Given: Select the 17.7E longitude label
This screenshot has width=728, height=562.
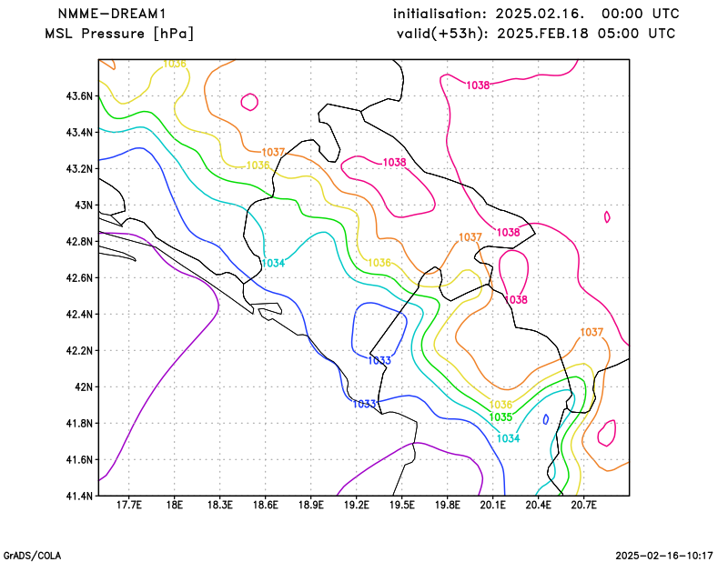Looking at the screenshot, I should coord(128,505).
